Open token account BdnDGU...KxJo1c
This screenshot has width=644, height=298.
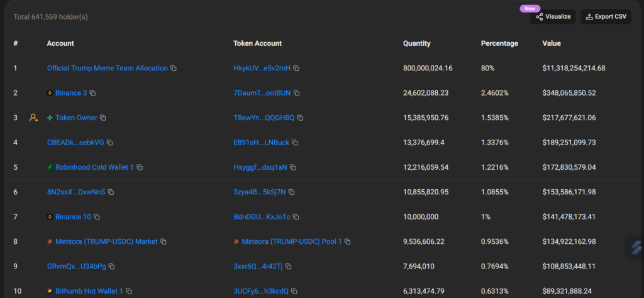coord(262,217)
